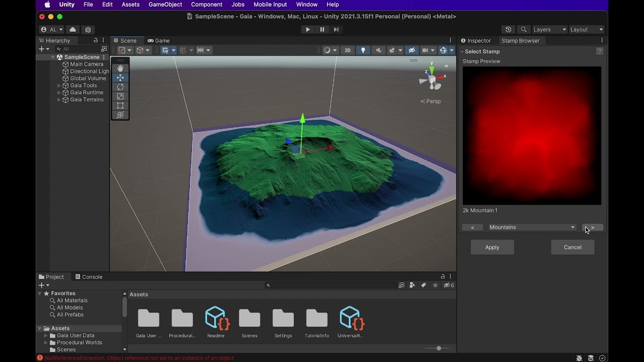Collapse the SampleScene hierarchy
Screen dimensions: 644x362
53,57
